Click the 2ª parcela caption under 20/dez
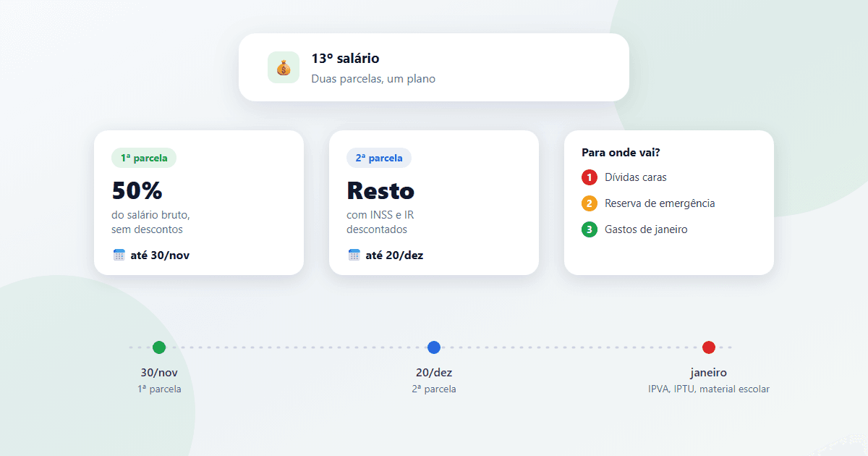The height and width of the screenshot is (456, 868). pos(434,389)
